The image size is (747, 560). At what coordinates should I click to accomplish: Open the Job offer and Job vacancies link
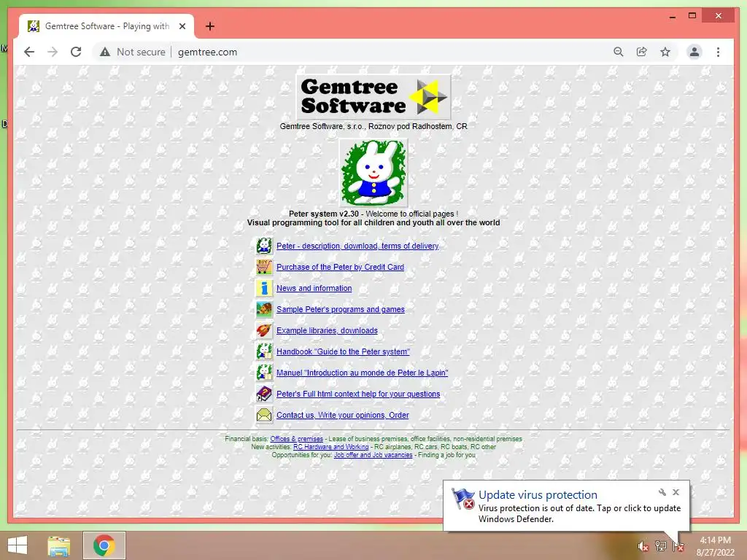tap(373, 455)
